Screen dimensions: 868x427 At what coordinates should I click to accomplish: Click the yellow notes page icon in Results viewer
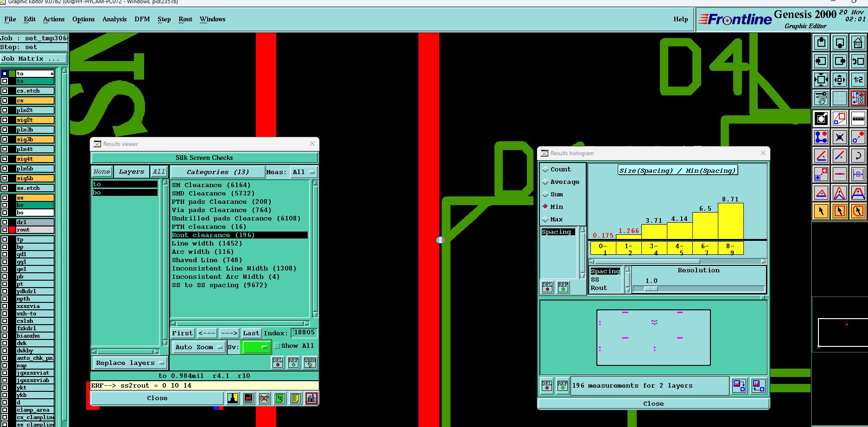click(x=296, y=398)
